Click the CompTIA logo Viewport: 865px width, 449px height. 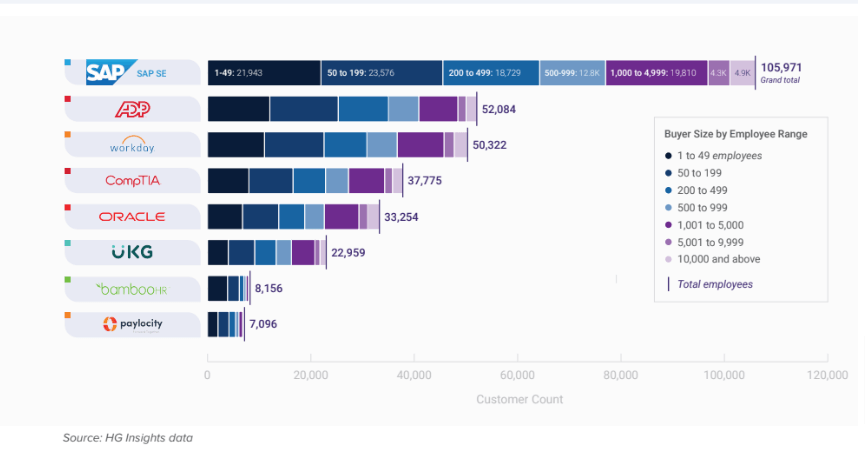[133, 181]
